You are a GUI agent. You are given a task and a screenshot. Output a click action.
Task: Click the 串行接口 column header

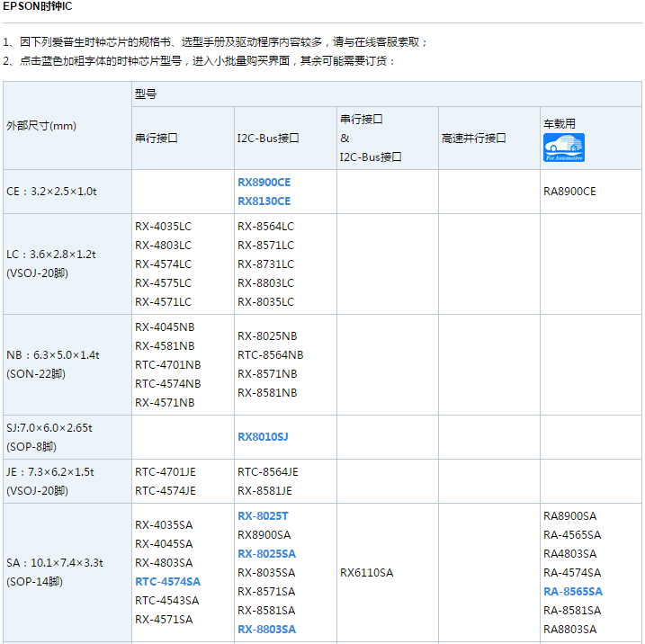pyautogui.click(x=157, y=139)
